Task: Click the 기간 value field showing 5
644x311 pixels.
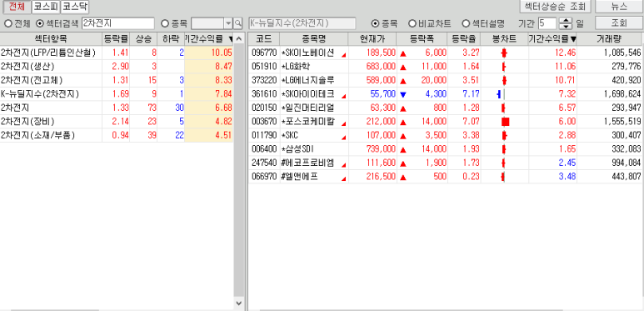Action: pyautogui.click(x=547, y=23)
